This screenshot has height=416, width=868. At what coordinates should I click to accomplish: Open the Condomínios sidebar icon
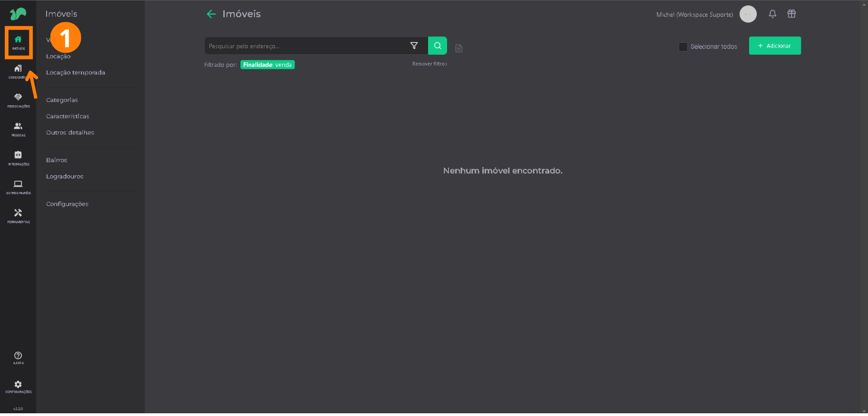point(18,72)
